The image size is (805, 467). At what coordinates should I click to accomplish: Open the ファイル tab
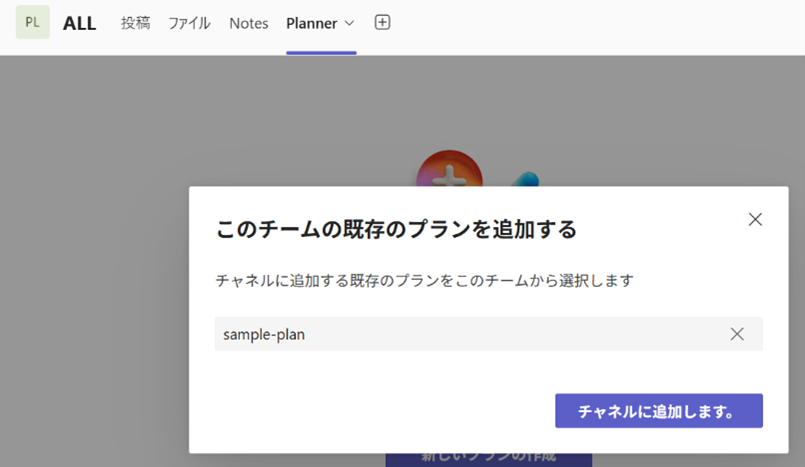tap(189, 23)
